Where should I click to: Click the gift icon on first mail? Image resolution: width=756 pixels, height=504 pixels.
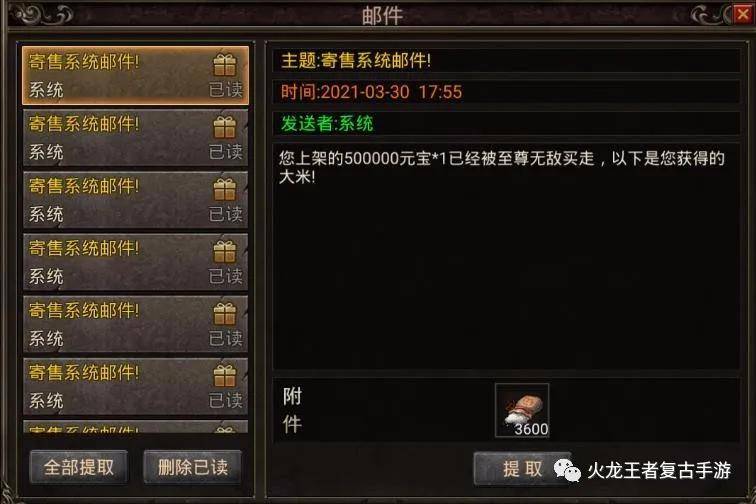(x=225, y=65)
